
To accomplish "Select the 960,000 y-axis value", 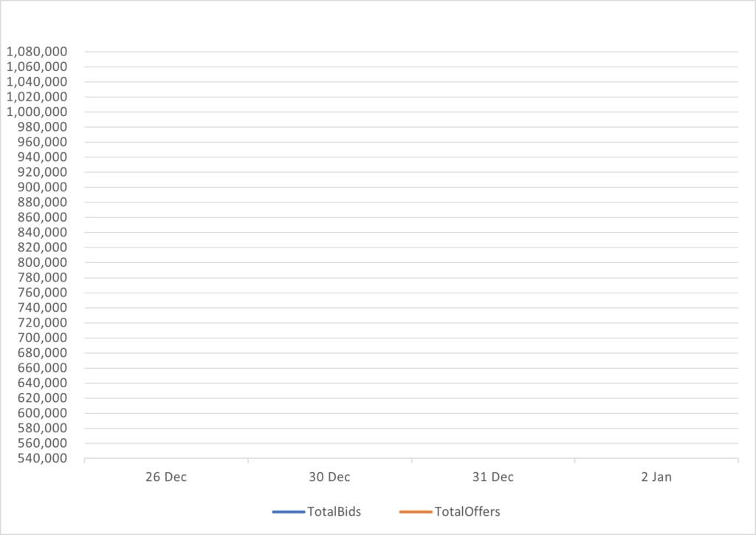I will (41, 142).
